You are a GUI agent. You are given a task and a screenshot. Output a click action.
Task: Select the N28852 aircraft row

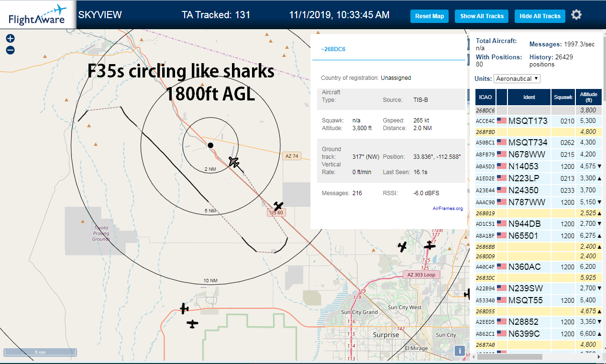[x=539, y=322]
